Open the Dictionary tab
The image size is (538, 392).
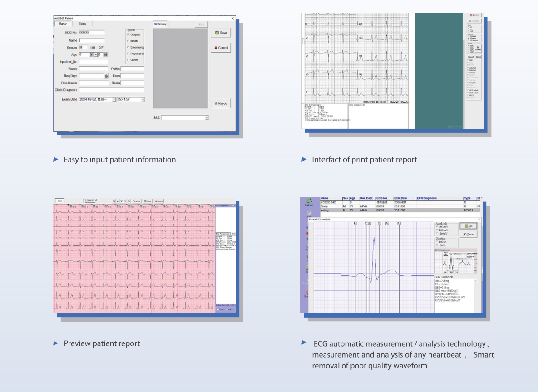[x=160, y=24]
